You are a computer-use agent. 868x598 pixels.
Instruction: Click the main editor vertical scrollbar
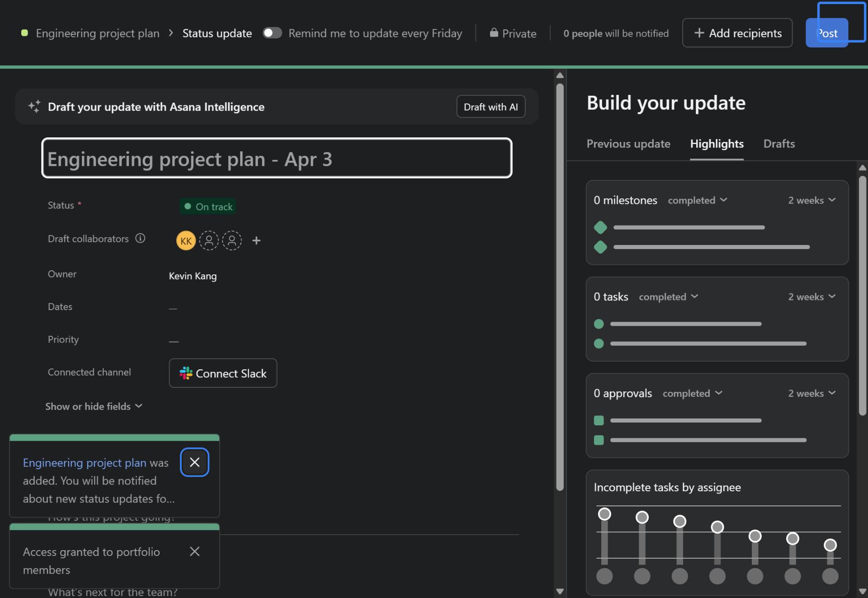coord(560,287)
